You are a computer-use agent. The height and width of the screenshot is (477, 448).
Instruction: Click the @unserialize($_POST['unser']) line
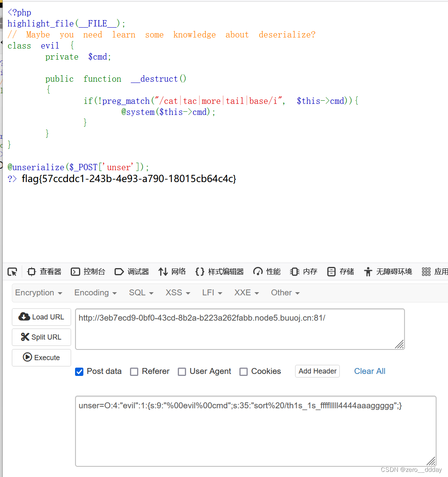point(78,167)
